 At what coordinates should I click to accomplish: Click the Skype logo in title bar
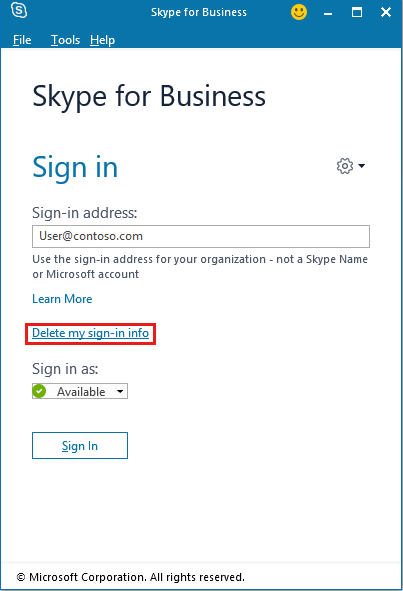19,10
